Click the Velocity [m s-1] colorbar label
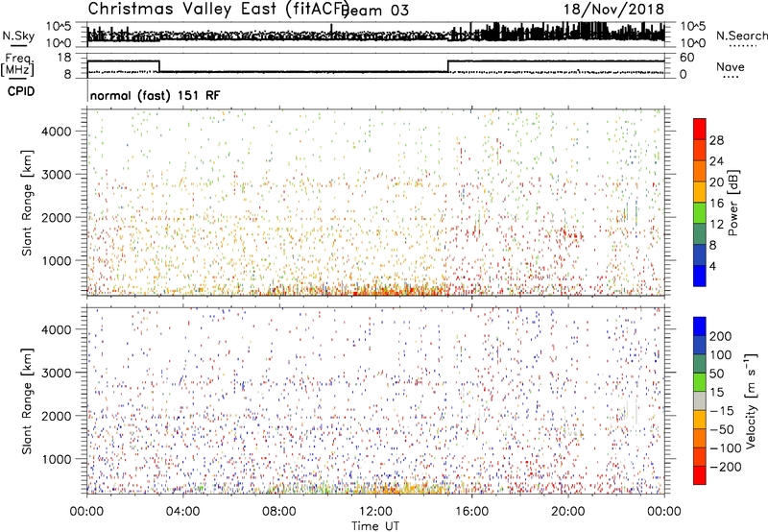Viewport: 768px width, 532px height. [750, 401]
